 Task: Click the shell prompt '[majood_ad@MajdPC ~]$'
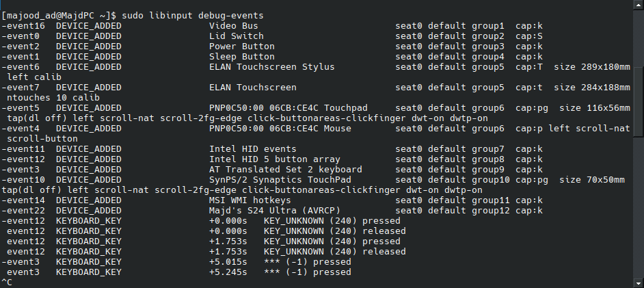pos(59,16)
